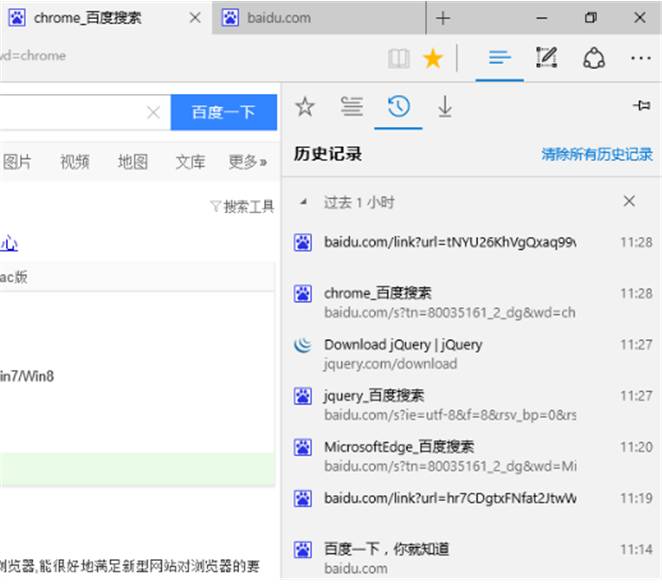Switch to Favorites star tab in Hub
Image resolution: width=662 pixels, height=586 pixels.
point(305,106)
